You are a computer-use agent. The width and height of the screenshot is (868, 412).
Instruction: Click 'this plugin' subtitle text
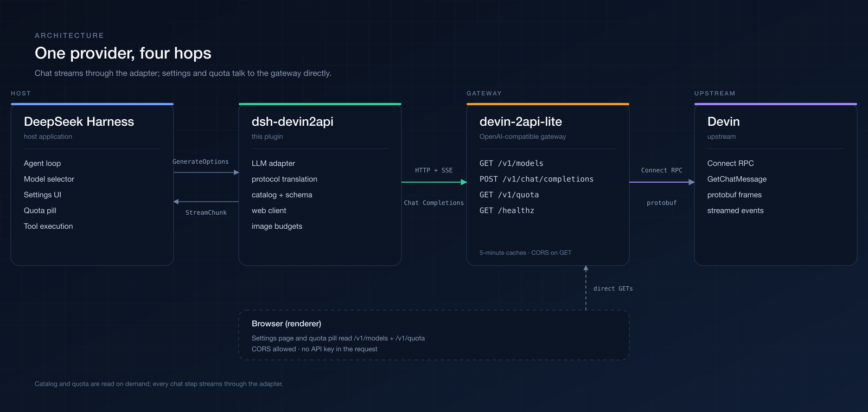tap(267, 137)
